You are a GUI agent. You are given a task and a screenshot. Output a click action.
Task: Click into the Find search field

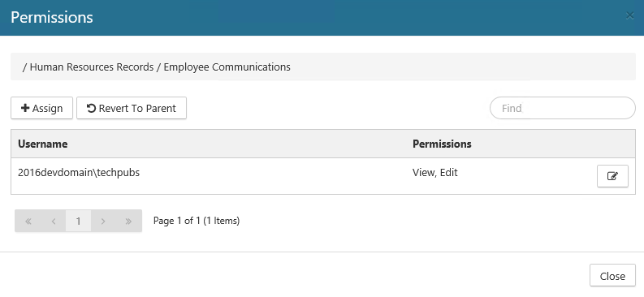click(563, 108)
